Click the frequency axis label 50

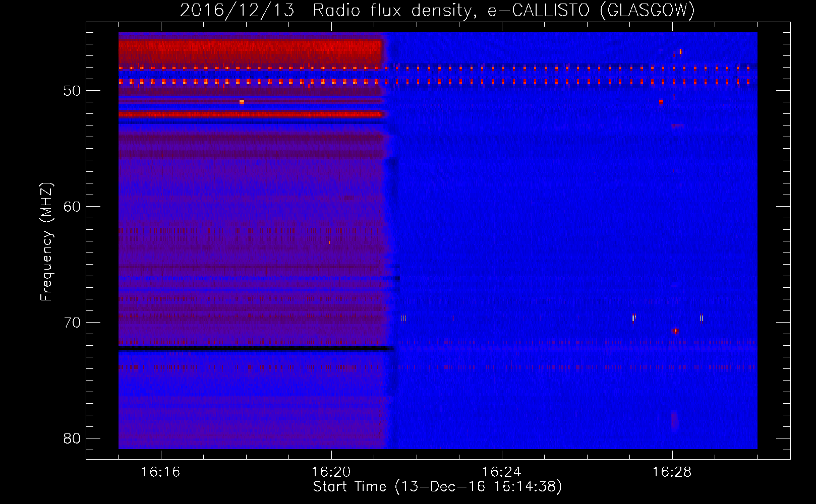tap(72, 91)
